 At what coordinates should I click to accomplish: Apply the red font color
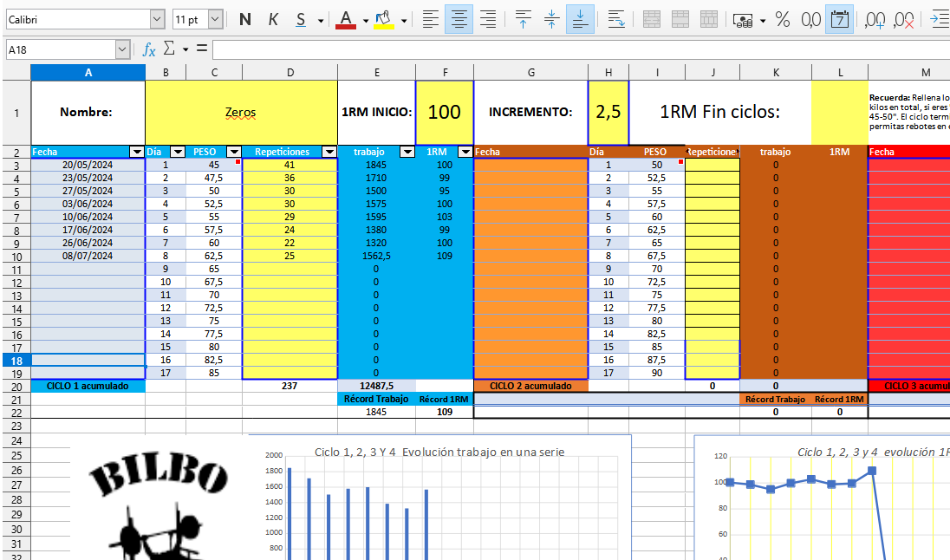click(x=345, y=19)
